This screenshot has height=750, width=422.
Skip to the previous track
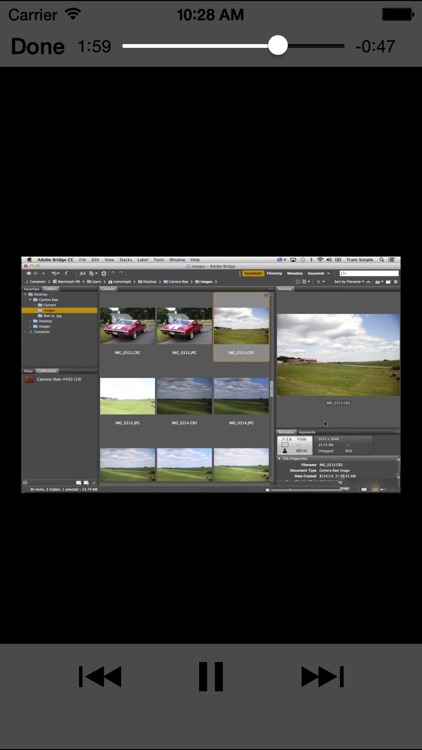100,676
